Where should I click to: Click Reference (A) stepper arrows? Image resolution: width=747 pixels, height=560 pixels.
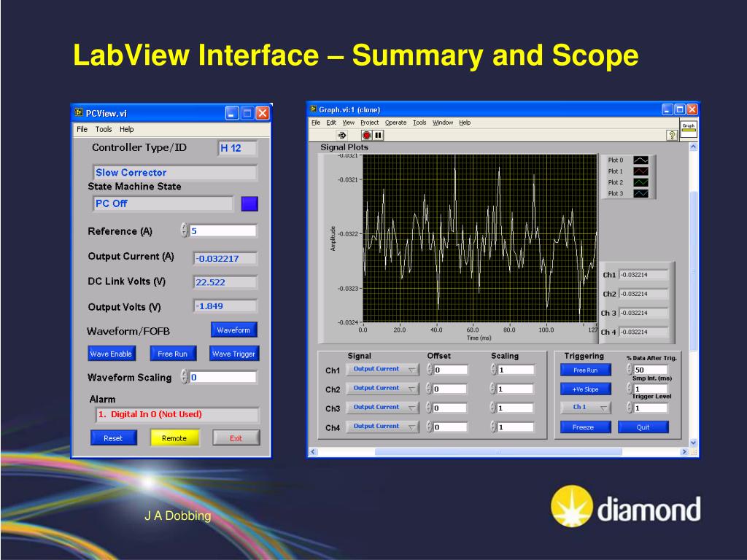(185, 230)
